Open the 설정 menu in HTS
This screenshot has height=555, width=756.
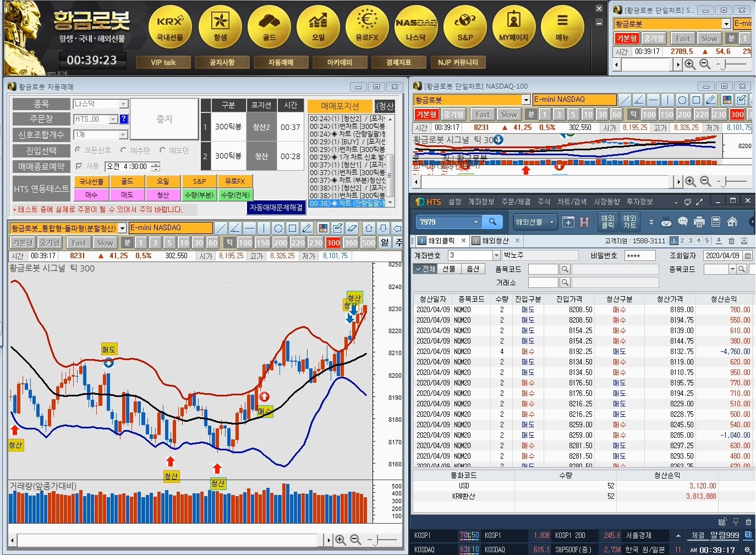pos(455,202)
